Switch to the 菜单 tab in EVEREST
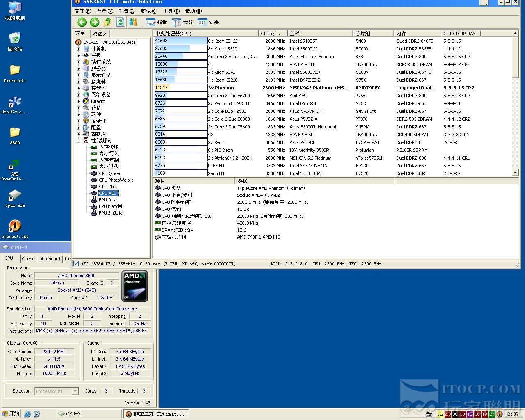 pyautogui.click(x=80, y=34)
